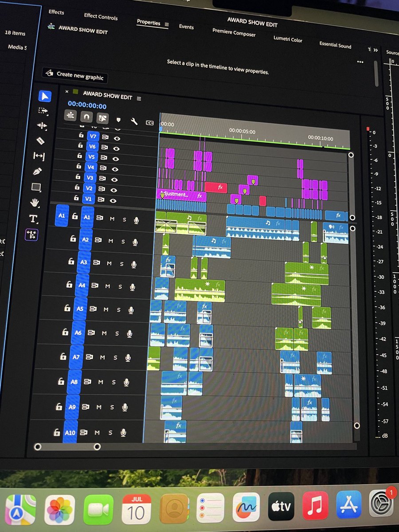Solo audio track A6

tap(117, 333)
